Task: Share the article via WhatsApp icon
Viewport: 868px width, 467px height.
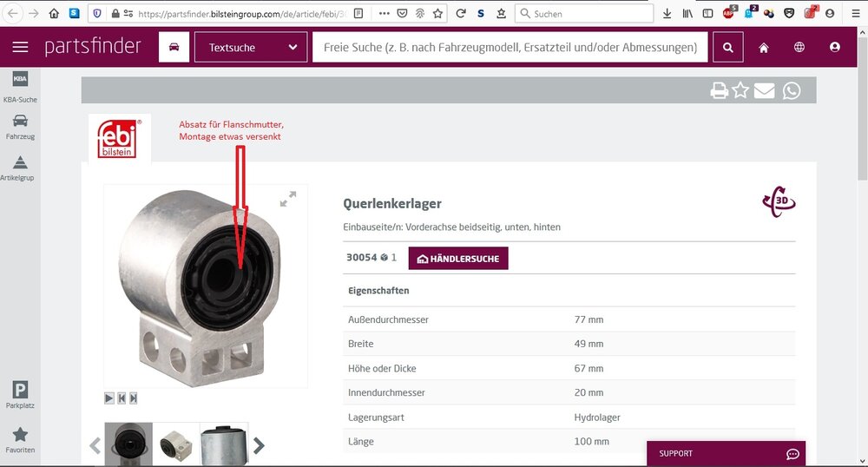Action: click(x=792, y=90)
